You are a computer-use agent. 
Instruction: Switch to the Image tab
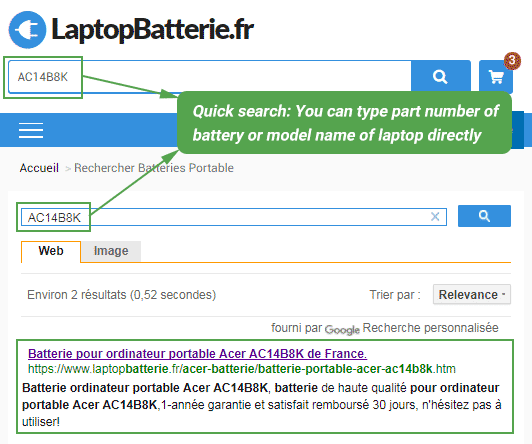coord(111,251)
